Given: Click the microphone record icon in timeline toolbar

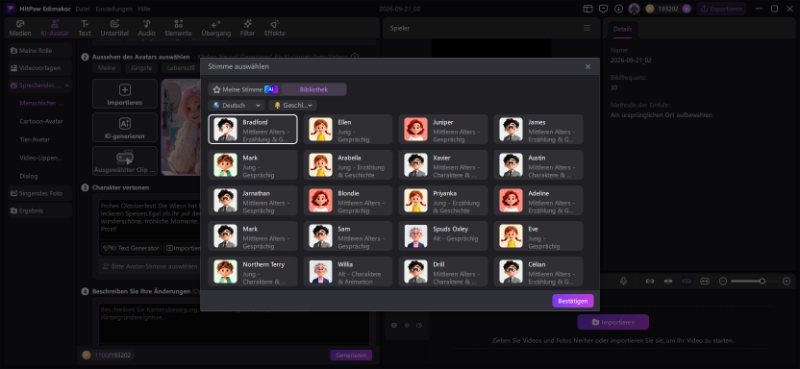Looking at the screenshot, I should pos(623,281).
